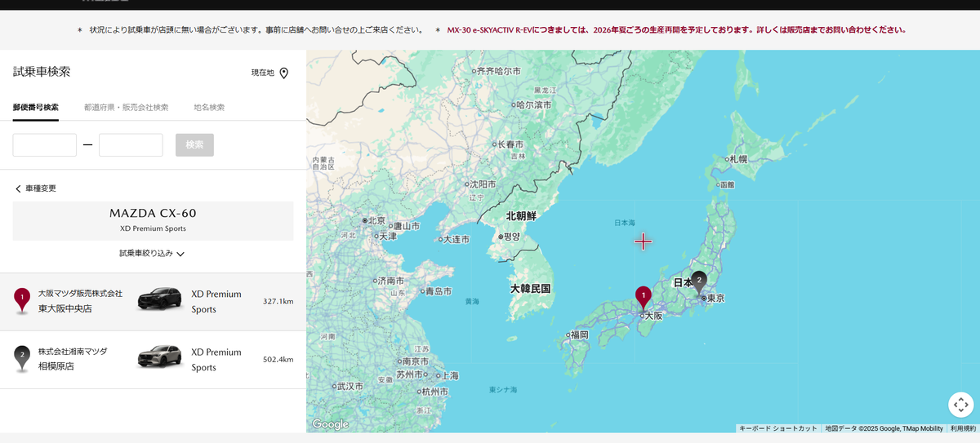Click silver CX-60 thumbnail for 相模原店
The width and height of the screenshot is (980, 443).
(x=159, y=357)
